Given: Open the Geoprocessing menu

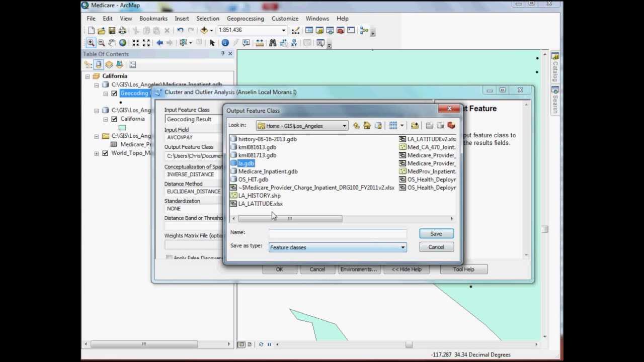Looking at the screenshot, I should (245, 19).
